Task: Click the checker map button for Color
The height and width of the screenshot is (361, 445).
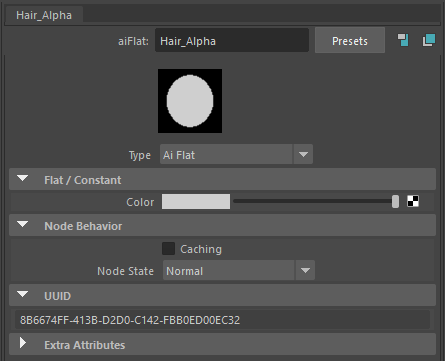Action: (413, 201)
